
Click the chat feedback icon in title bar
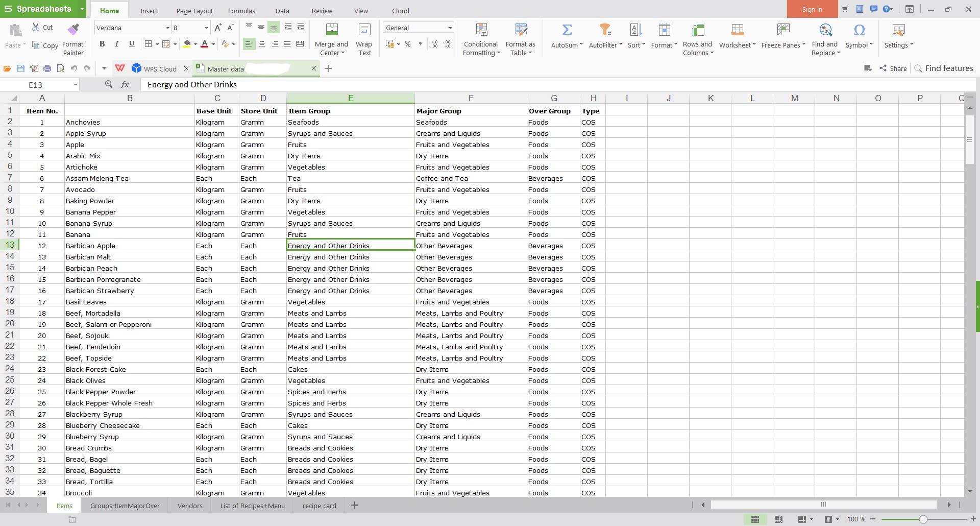click(x=873, y=9)
